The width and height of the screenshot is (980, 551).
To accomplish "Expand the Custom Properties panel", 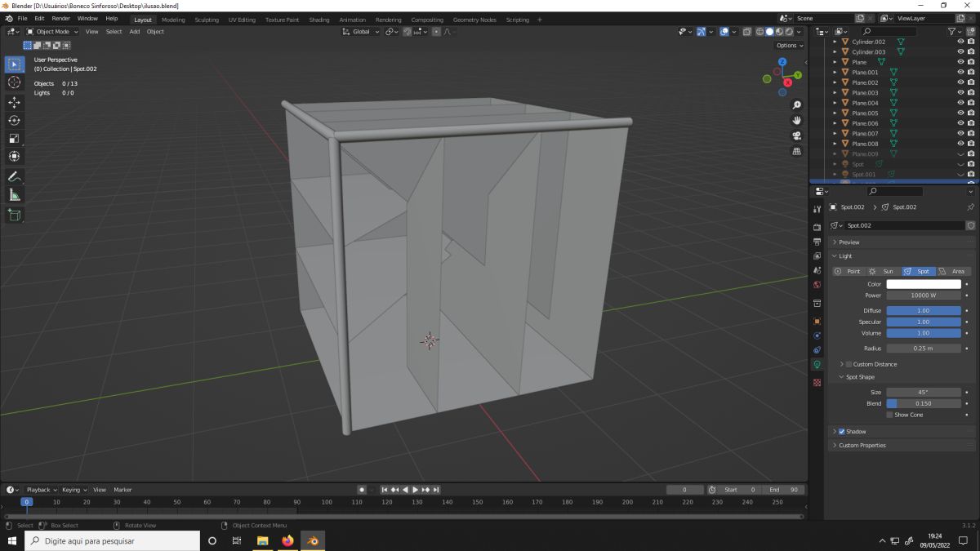I will tap(902, 445).
